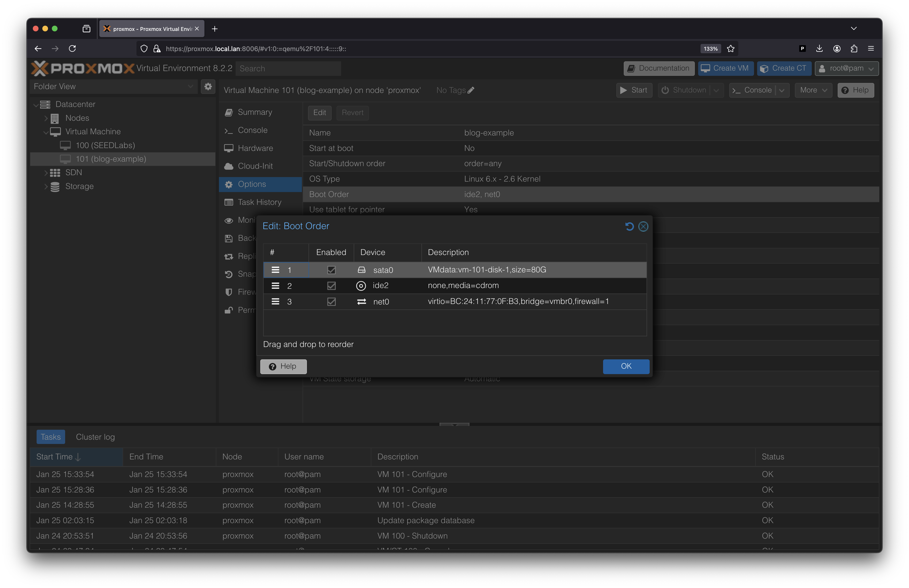This screenshot has width=909, height=588.
Task: Click the reset icon in Boot Order dialog
Action: 629,227
